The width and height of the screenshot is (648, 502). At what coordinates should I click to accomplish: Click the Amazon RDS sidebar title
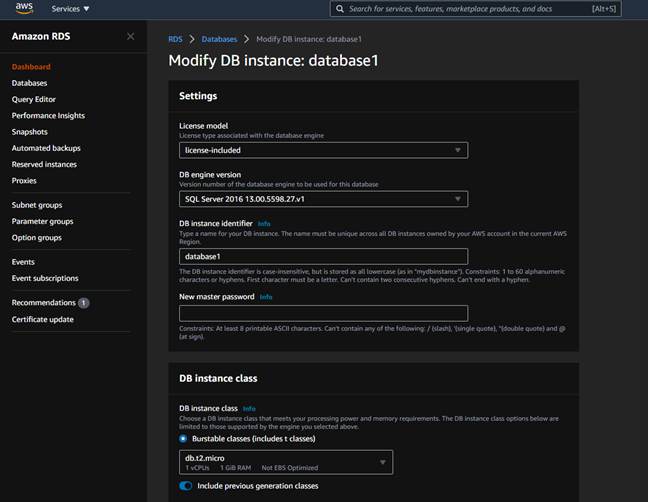[x=41, y=36]
